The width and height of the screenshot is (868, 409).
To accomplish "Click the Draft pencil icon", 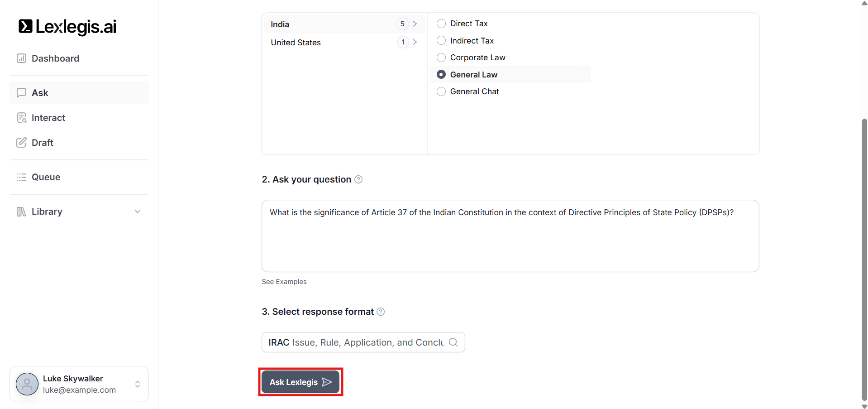I will coord(21,143).
